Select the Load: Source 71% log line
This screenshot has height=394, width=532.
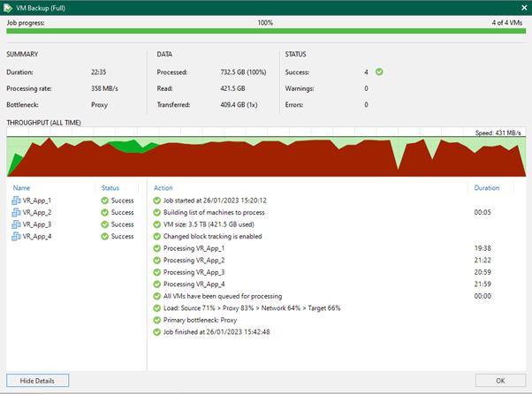[x=252, y=308]
